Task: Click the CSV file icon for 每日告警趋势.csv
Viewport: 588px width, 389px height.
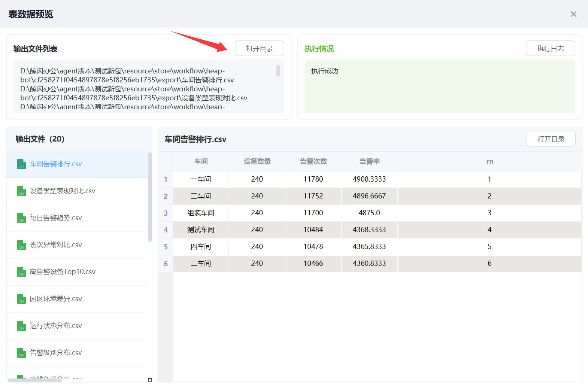Action: pos(21,218)
